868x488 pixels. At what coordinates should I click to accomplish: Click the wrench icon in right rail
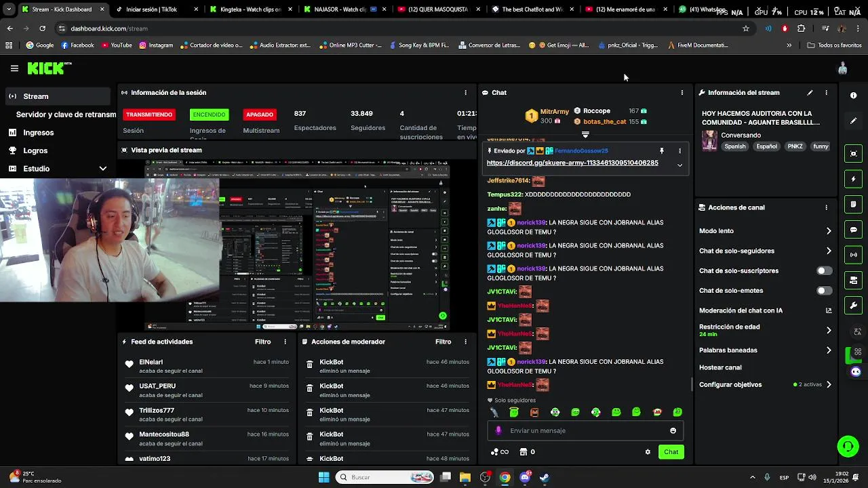[854, 306]
